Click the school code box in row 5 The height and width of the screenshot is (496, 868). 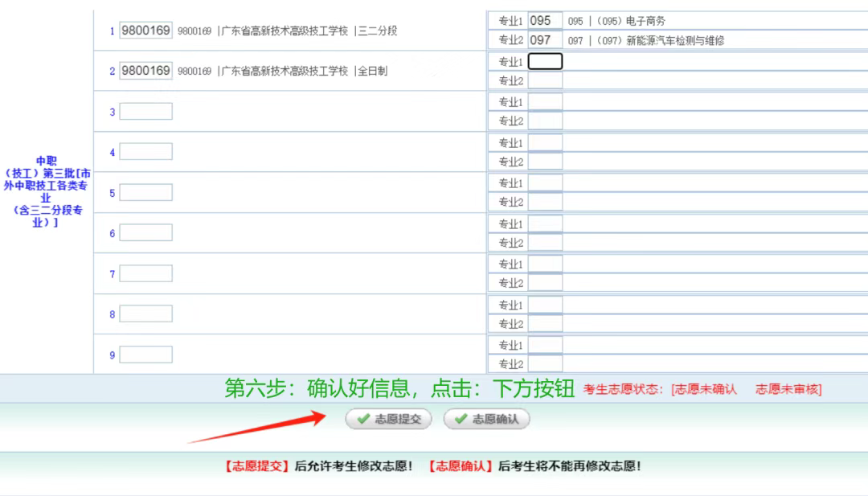tap(146, 191)
